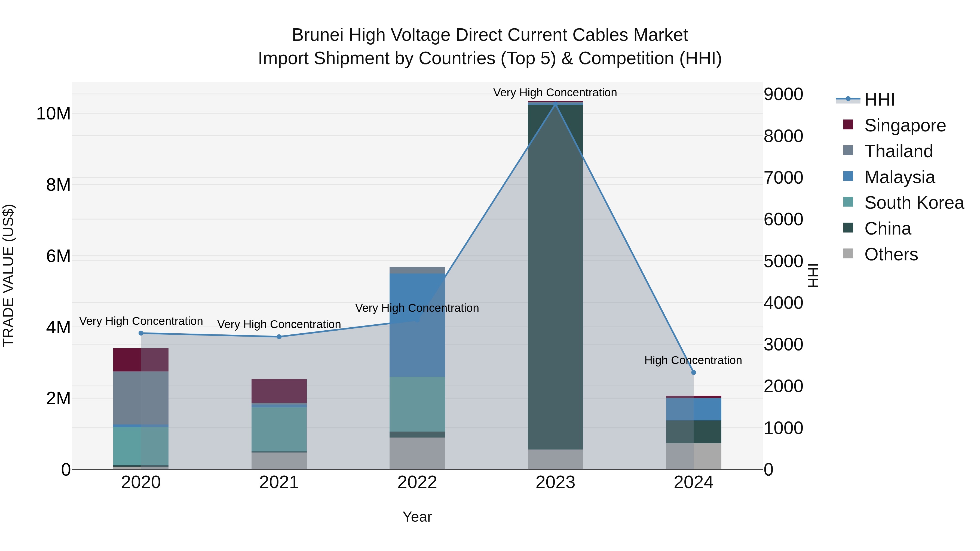Image resolution: width=980 pixels, height=551 pixels.
Task: Click the Malaysia blue legend swatch
Action: [x=848, y=176]
